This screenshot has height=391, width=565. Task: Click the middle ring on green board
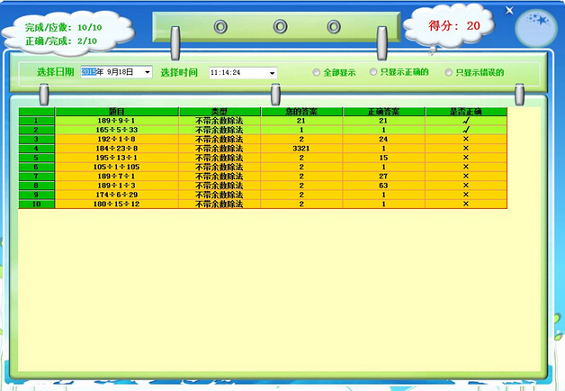[280, 26]
